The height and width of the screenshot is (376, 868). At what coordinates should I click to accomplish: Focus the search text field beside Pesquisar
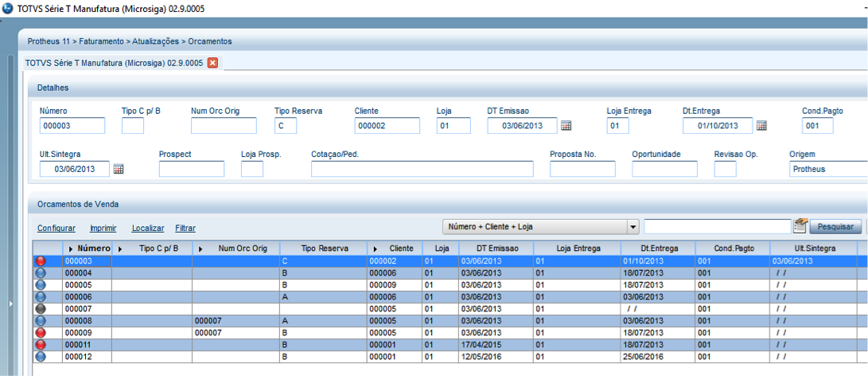(x=718, y=227)
